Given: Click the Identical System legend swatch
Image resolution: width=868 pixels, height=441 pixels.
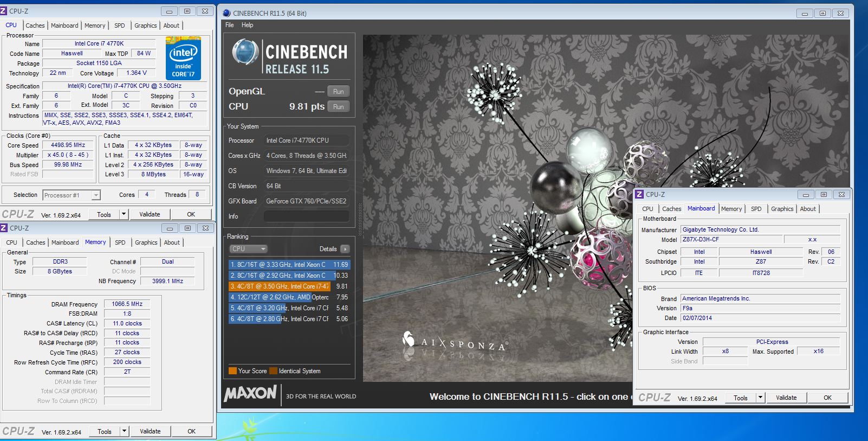Looking at the screenshot, I should tap(274, 371).
